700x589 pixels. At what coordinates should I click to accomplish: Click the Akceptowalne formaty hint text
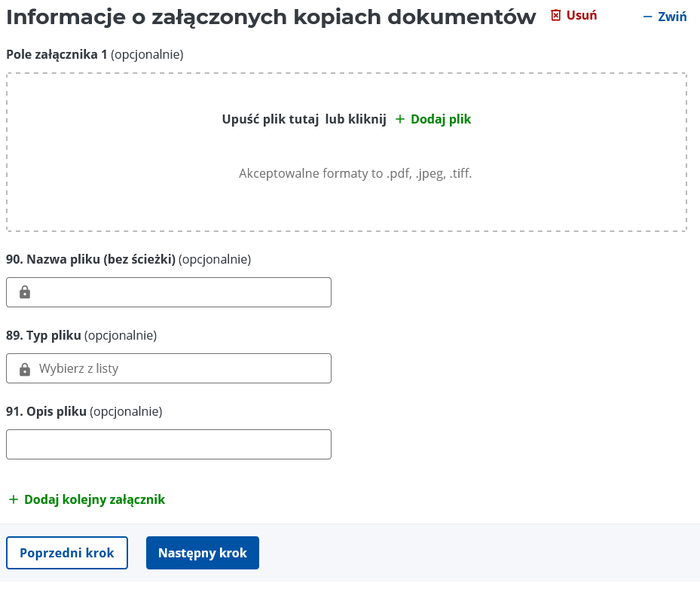(x=356, y=173)
